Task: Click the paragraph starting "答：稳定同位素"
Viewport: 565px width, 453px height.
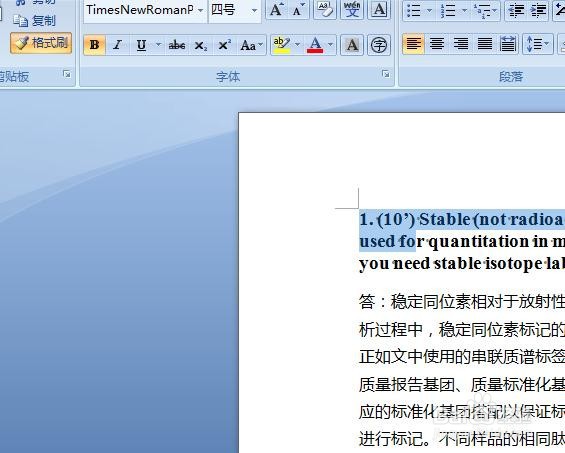Action: [462, 301]
